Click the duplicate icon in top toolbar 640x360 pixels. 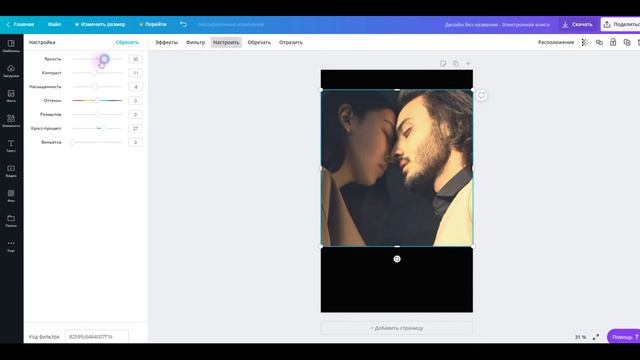coord(627,42)
